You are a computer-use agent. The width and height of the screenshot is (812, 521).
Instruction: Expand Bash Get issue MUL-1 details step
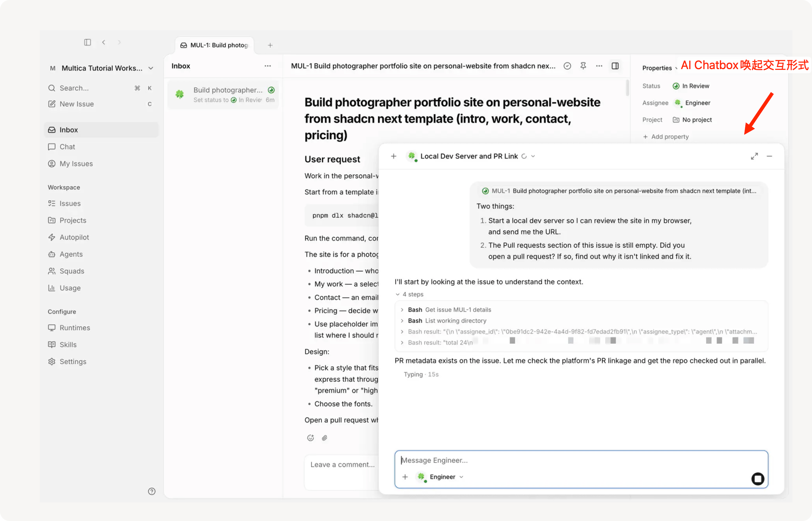(x=446, y=310)
